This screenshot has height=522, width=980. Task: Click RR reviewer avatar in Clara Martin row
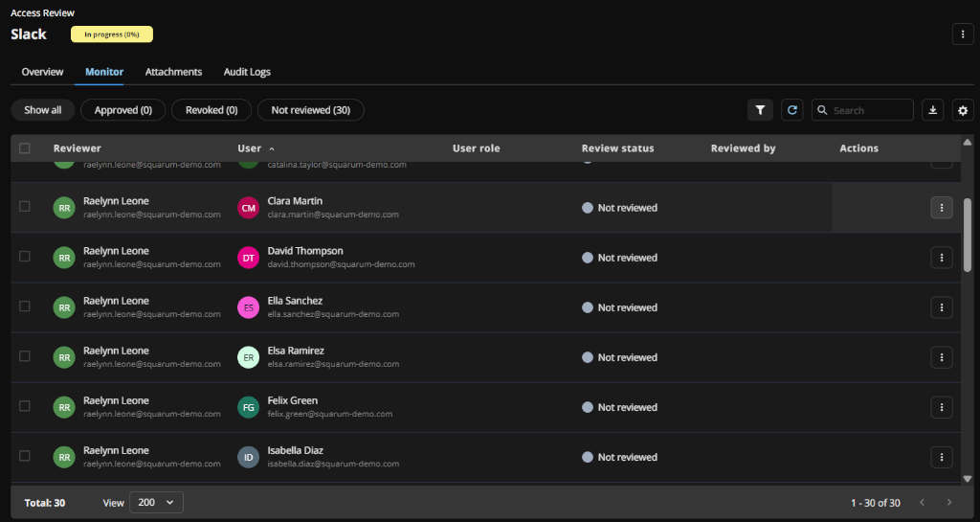(x=64, y=208)
